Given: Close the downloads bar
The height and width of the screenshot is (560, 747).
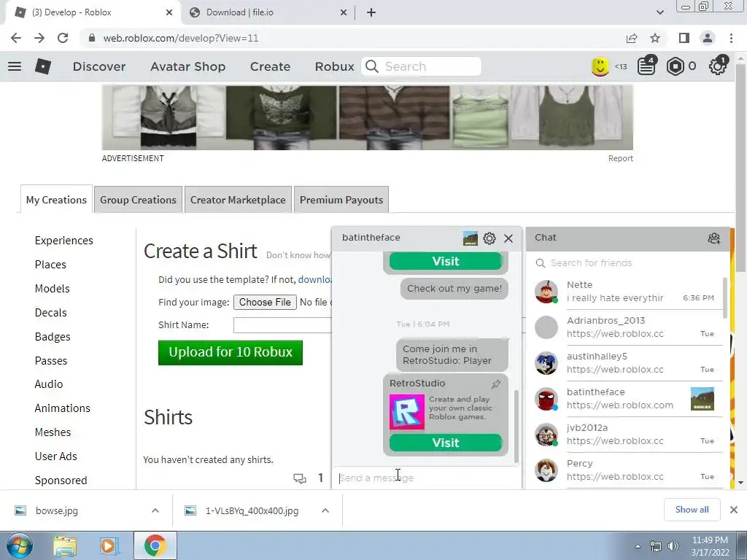Looking at the screenshot, I should pyautogui.click(x=734, y=510).
